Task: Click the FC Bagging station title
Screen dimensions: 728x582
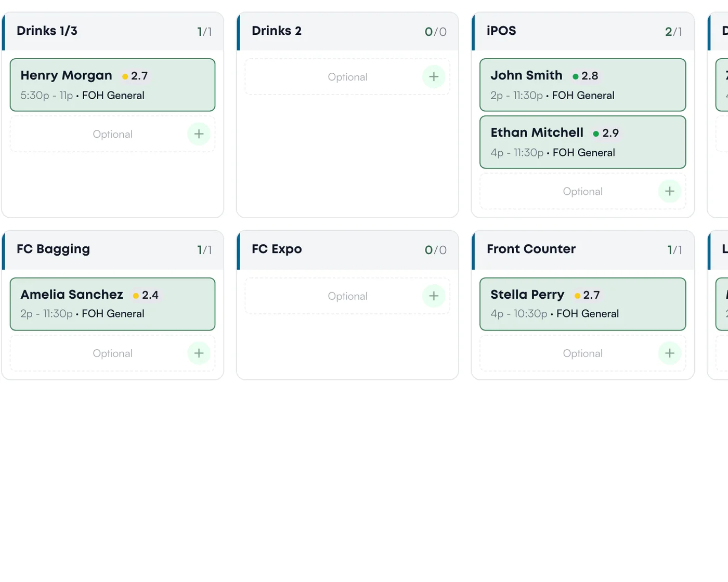Action: click(x=53, y=249)
